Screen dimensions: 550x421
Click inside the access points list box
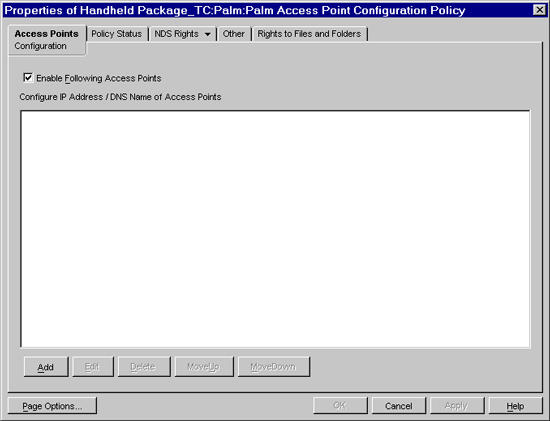[x=275, y=229]
